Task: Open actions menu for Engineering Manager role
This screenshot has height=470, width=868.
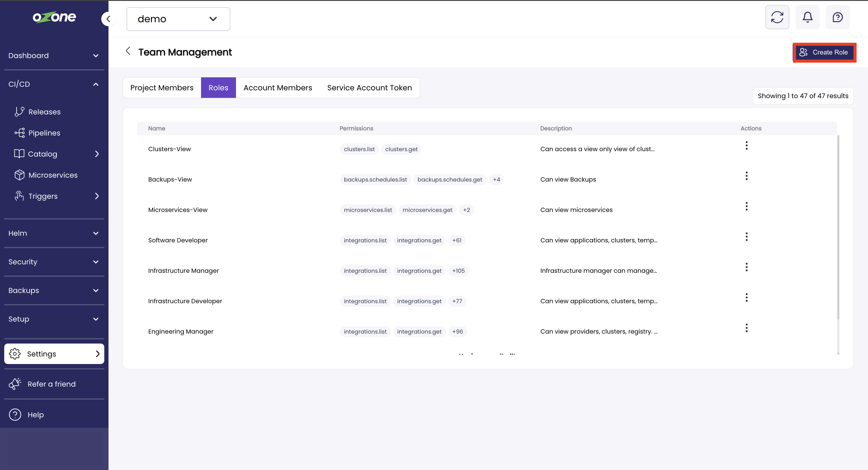Action: (746, 328)
